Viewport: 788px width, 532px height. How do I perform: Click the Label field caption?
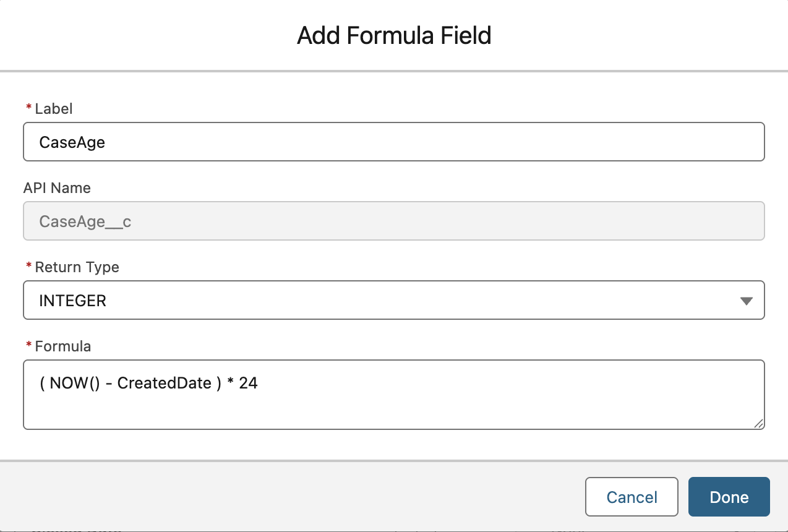[x=53, y=109]
